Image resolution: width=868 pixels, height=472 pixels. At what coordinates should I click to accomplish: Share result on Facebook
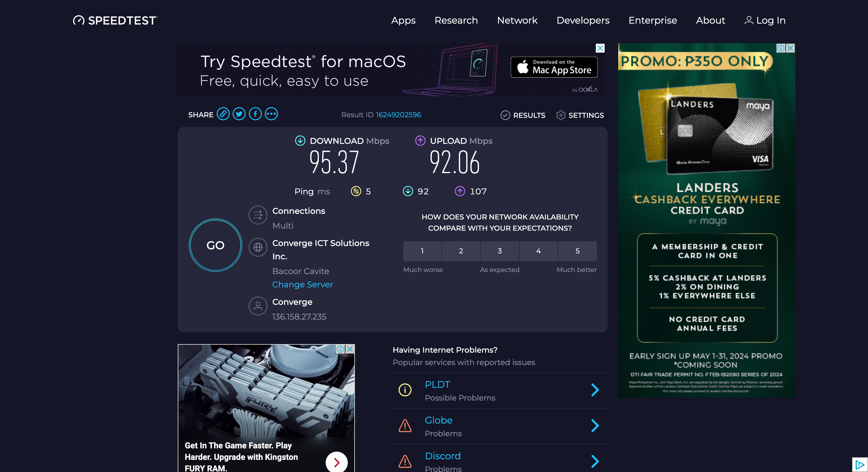point(255,114)
